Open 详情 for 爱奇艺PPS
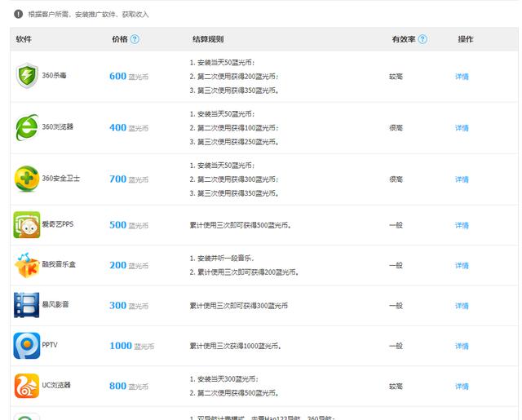This screenshot has width=522, height=420. coord(462,226)
